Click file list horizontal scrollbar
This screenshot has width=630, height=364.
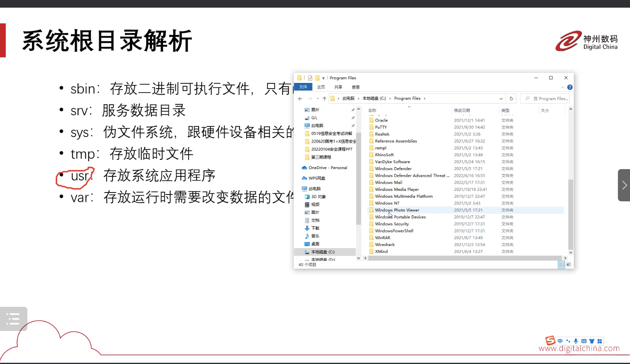(x=465, y=258)
